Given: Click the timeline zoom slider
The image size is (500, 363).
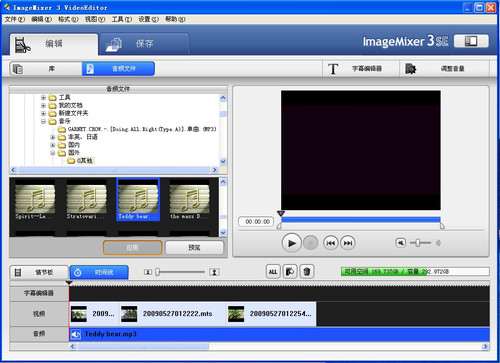Looking at the screenshot, I should pos(180,272).
